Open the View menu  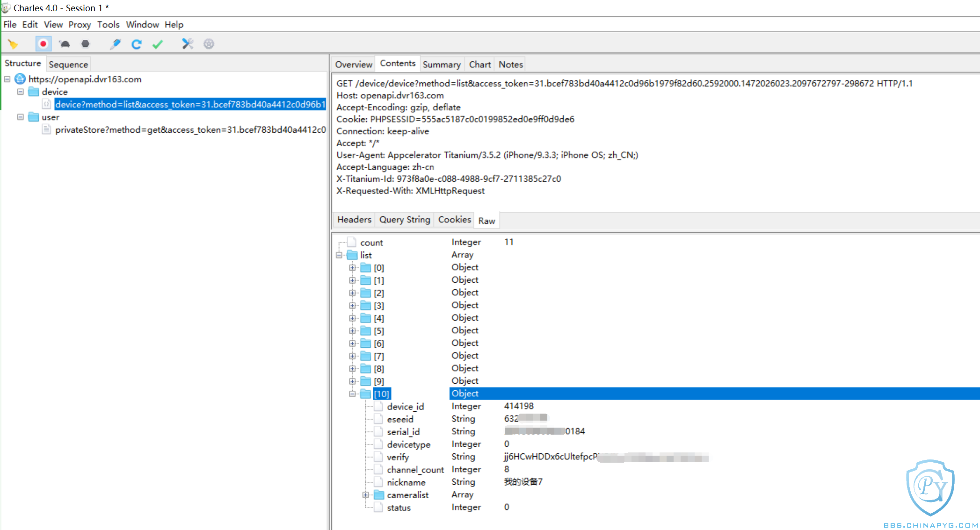53,24
